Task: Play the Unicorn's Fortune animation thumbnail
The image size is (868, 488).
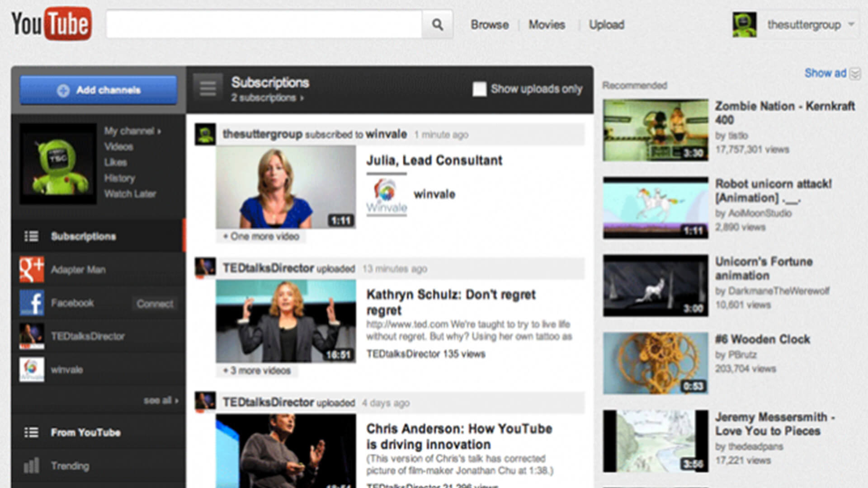Action: tap(656, 286)
